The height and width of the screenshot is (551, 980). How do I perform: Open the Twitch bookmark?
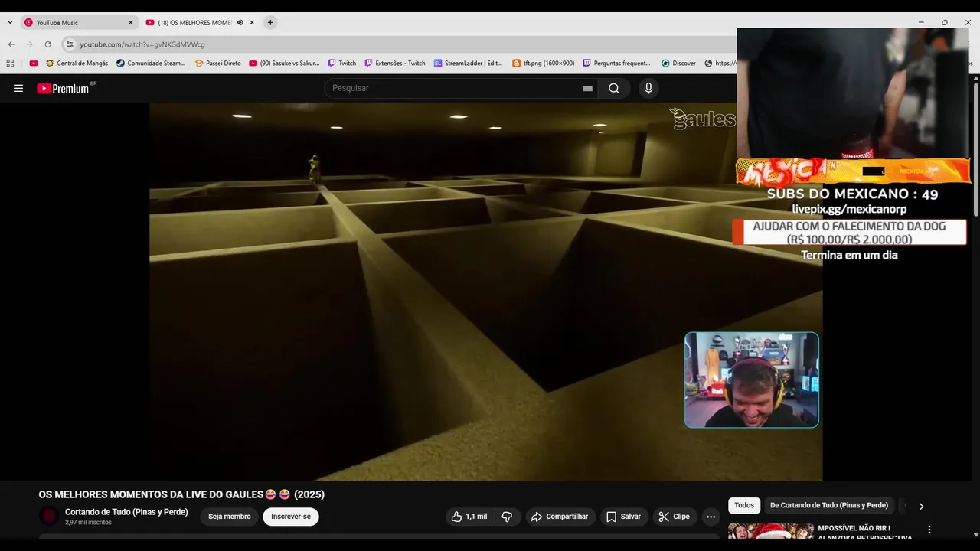(341, 64)
